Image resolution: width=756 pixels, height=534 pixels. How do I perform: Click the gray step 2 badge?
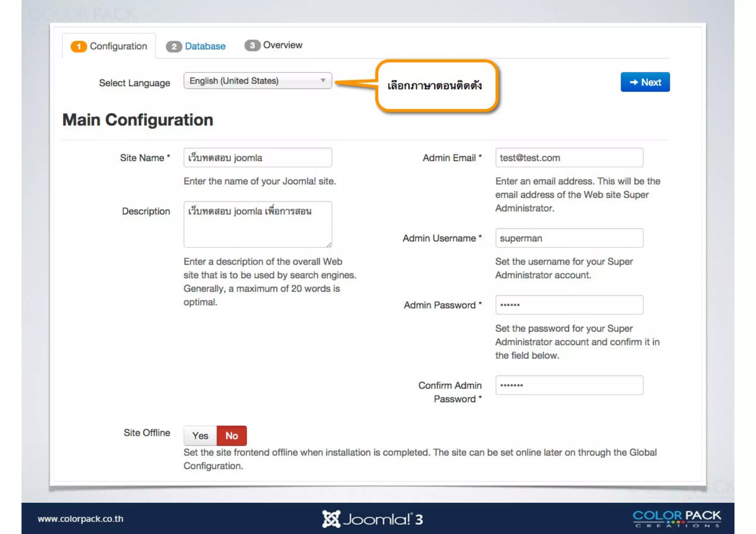(173, 46)
